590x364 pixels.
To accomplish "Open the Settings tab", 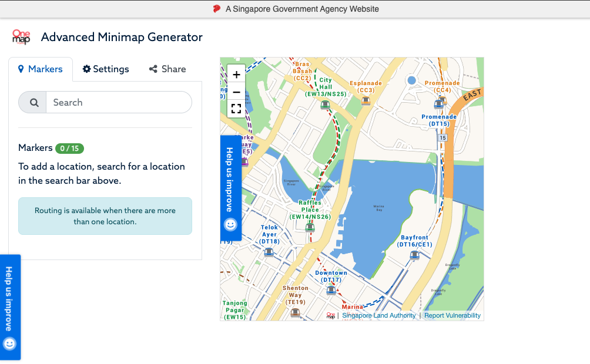I will [106, 69].
